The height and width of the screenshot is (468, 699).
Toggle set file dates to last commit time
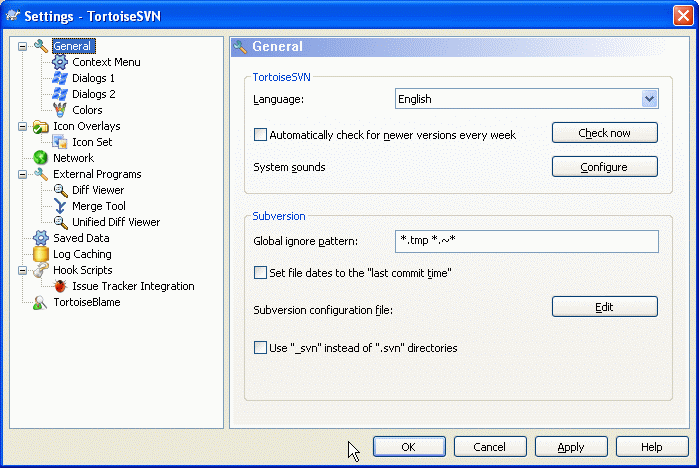(x=261, y=273)
